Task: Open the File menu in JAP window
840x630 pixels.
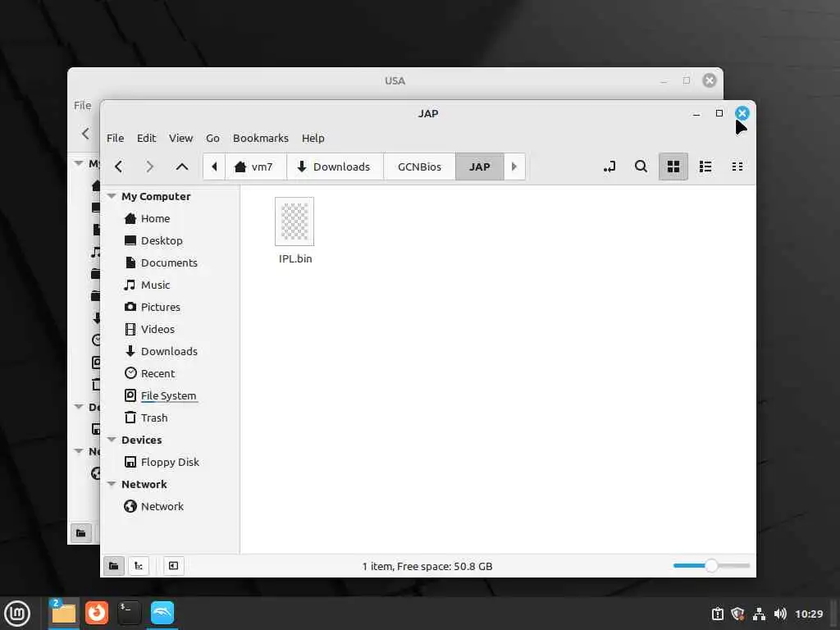Action: [115, 138]
